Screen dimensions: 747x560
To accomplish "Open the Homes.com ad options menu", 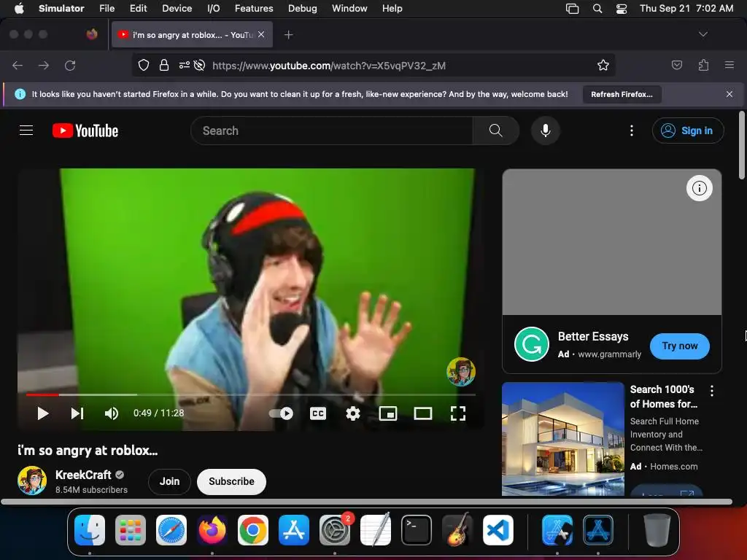I will [x=712, y=391].
